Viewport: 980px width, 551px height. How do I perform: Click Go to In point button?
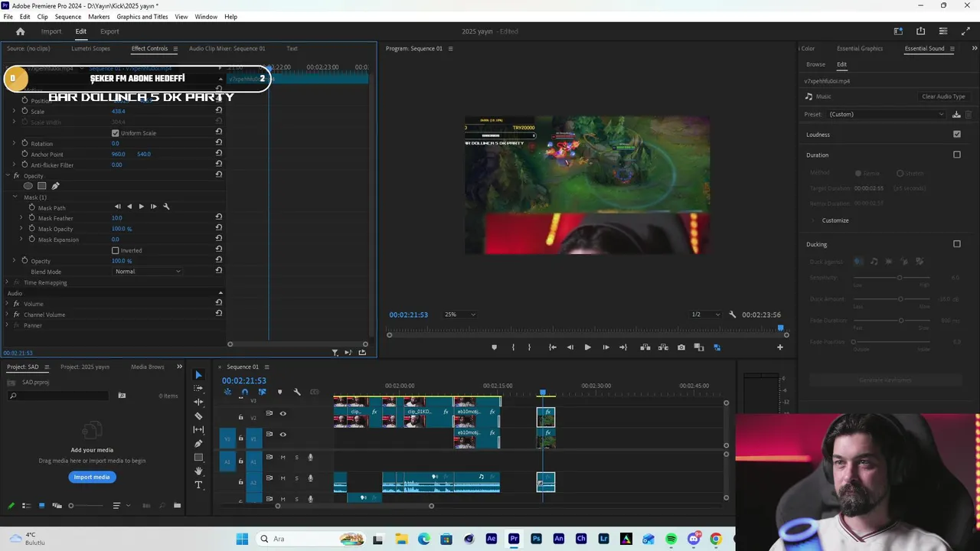[553, 347]
